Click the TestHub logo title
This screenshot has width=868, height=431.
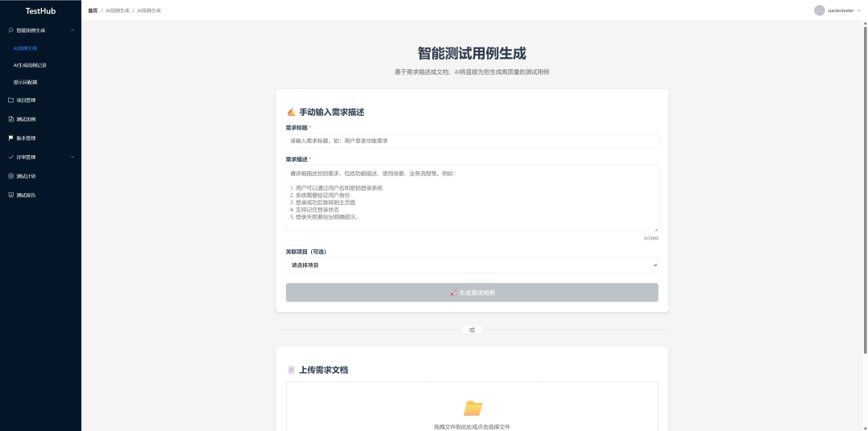click(40, 11)
